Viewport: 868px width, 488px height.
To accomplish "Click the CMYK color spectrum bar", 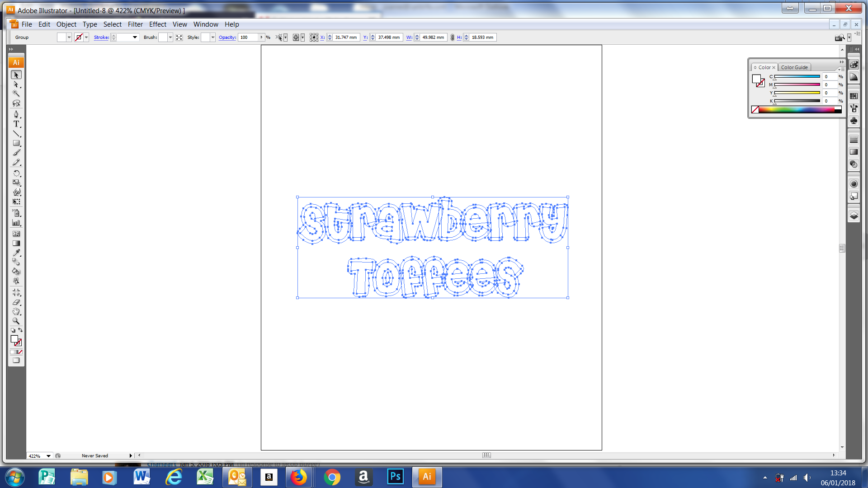I will 797,110.
